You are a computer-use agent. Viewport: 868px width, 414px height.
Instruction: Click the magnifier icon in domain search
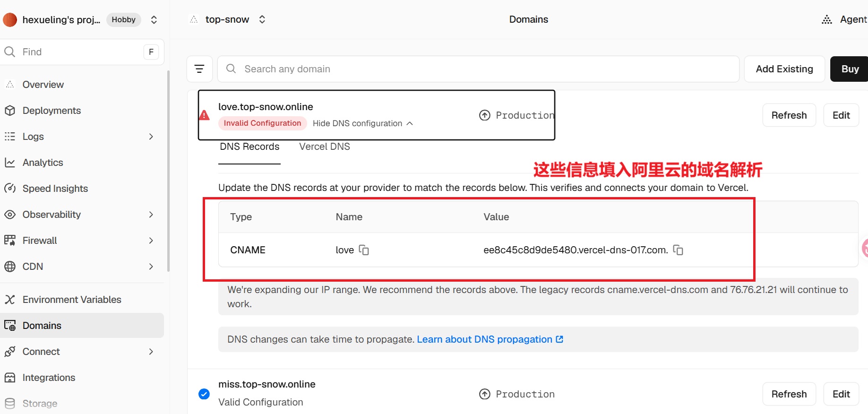(x=231, y=69)
